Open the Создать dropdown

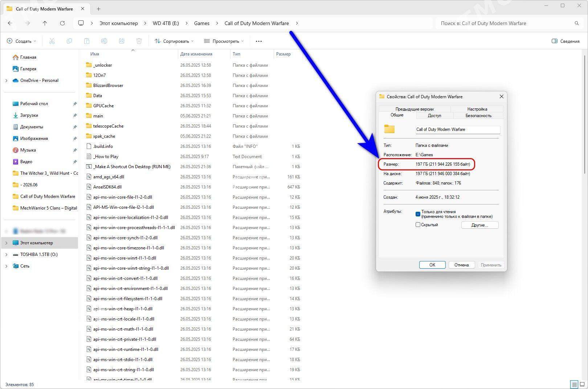[x=22, y=41]
